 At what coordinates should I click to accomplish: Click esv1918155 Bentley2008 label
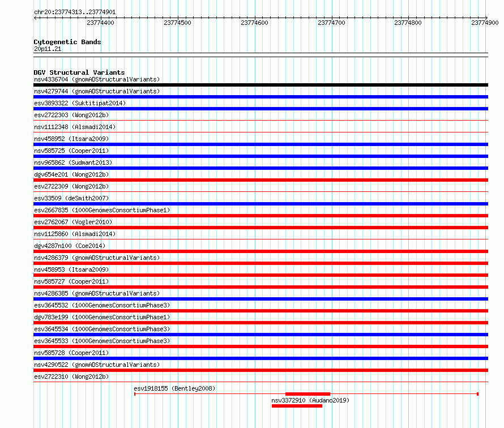(174, 388)
